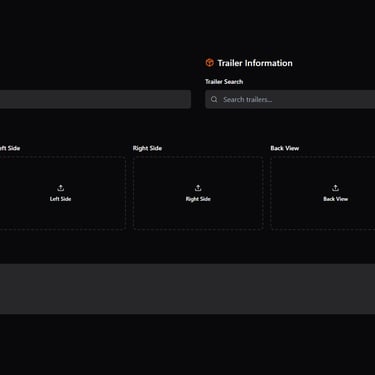Click the Search trailers input field
The width and height of the screenshot is (375, 375).
tap(290, 99)
